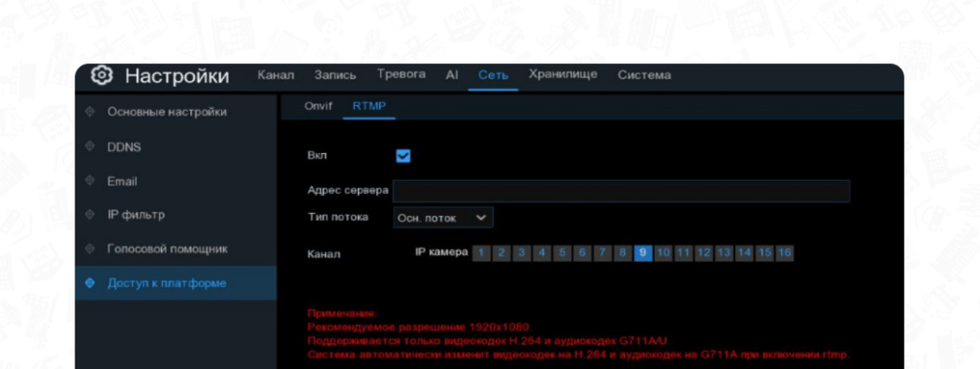Open the DDNS sidebar section
Image resolution: width=980 pixels, height=369 pixels.
pyautogui.click(x=176, y=146)
